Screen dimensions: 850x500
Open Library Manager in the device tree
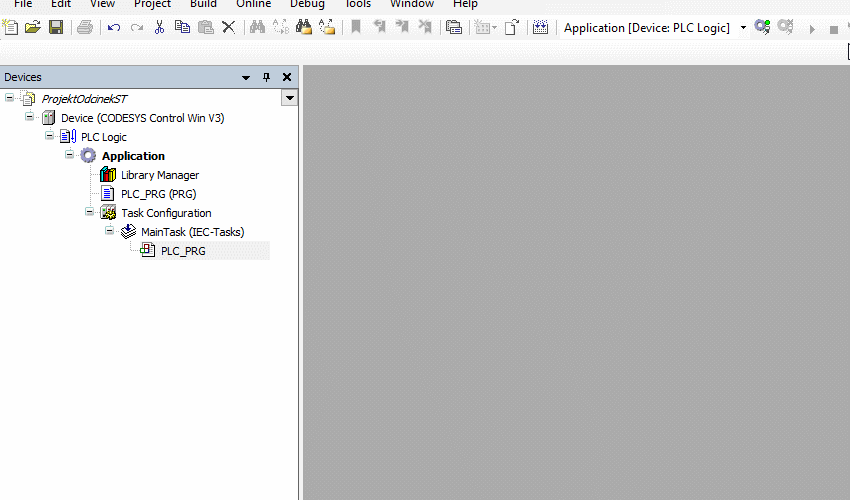click(159, 175)
